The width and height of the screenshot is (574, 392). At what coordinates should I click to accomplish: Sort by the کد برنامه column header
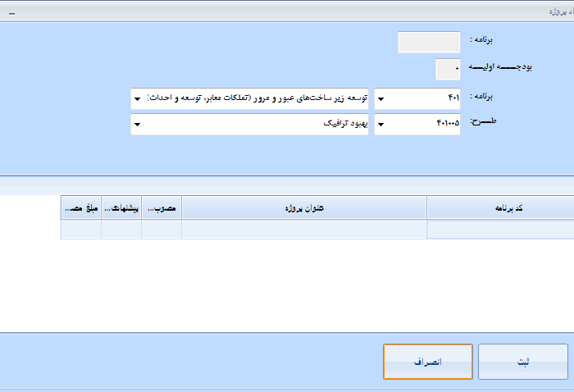coord(500,208)
